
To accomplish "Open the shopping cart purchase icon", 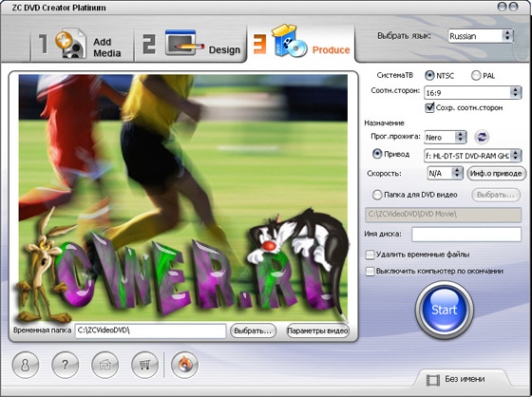I will tap(144, 365).
